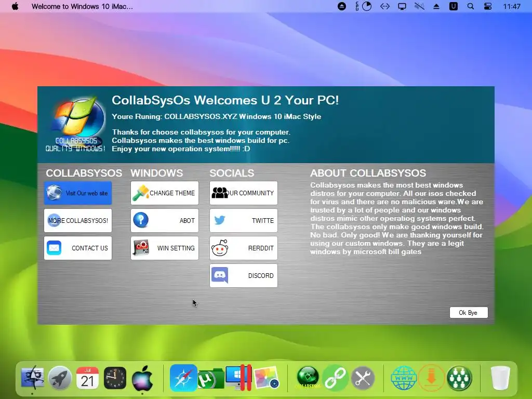Open Control Center toggles in the menu bar
The width and height of the screenshot is (532, 399).
pyautogui.click(x=488, y=6)
